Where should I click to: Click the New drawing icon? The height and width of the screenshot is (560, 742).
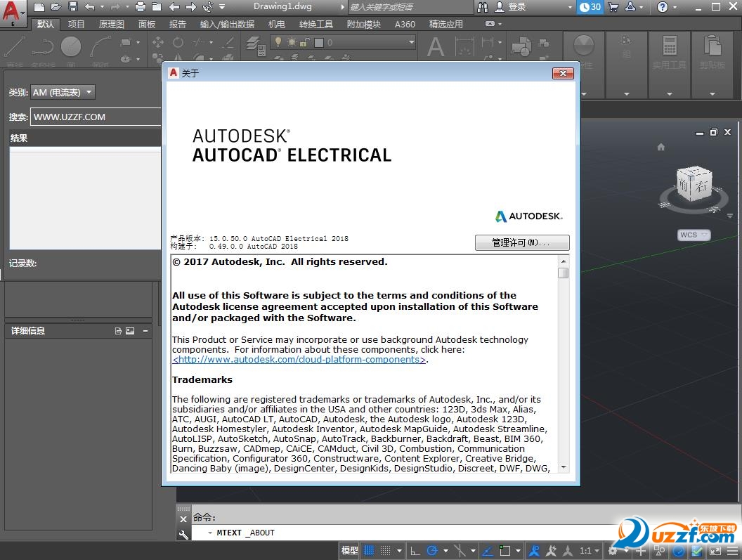[39, 7]
